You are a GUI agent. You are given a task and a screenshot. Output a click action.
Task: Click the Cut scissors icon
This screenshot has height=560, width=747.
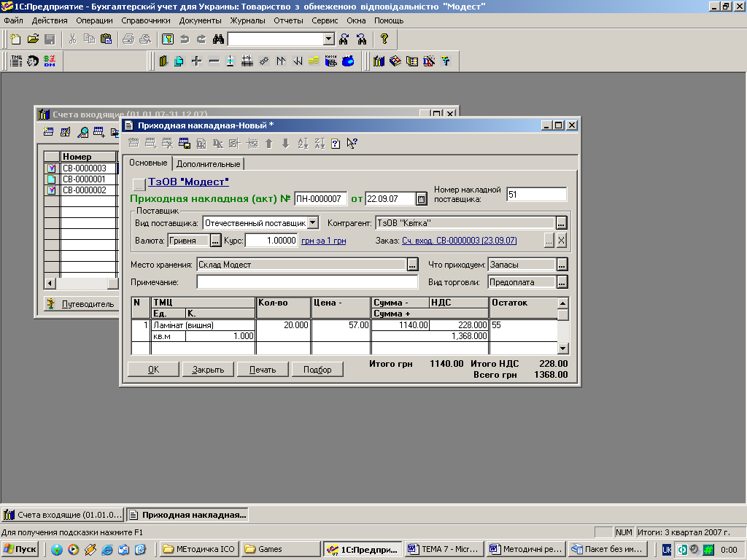pyautogui.click(x=72, y=39)
